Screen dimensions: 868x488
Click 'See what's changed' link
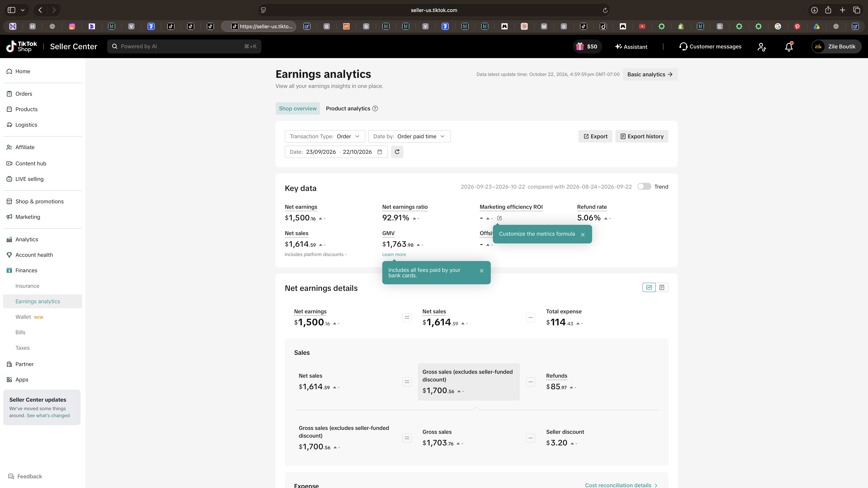48,416
